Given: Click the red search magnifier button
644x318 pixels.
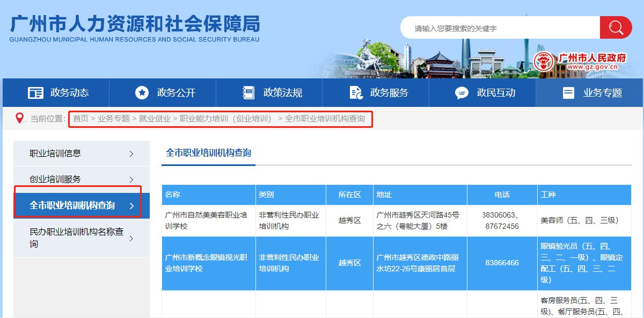Looking at the screenshot, I should coord(616,27).
